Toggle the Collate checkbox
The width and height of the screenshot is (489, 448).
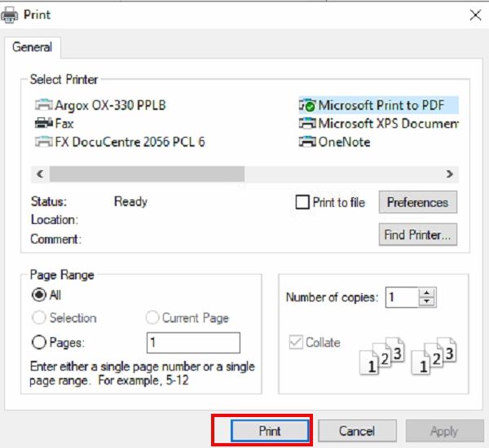[x=296, y=342]
